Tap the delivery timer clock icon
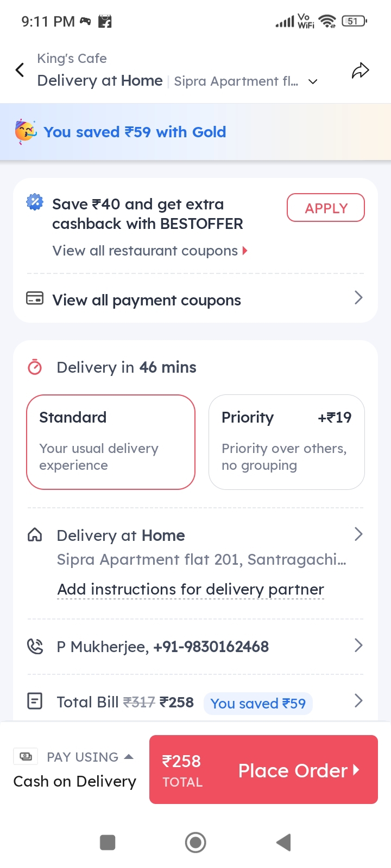The width and height of the screenshot is (391, 868). 35,367
